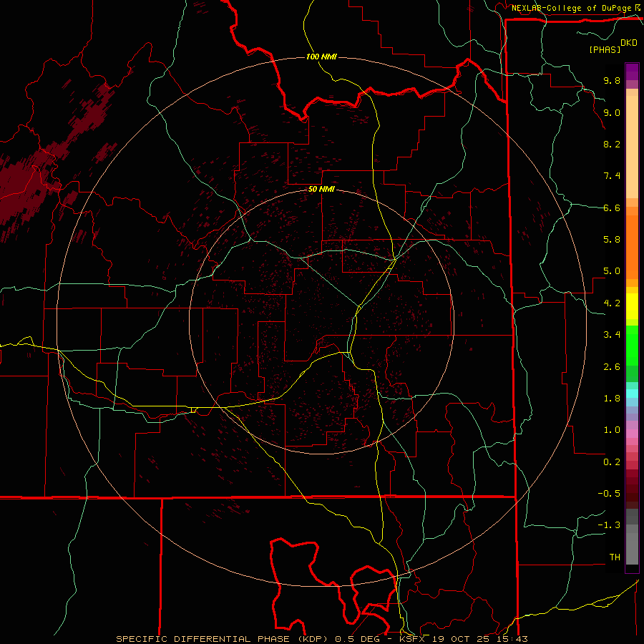Select the 3.4 scale value
Image resolution: width=644 pixels, height=644 pixels.
pos(612,335)
